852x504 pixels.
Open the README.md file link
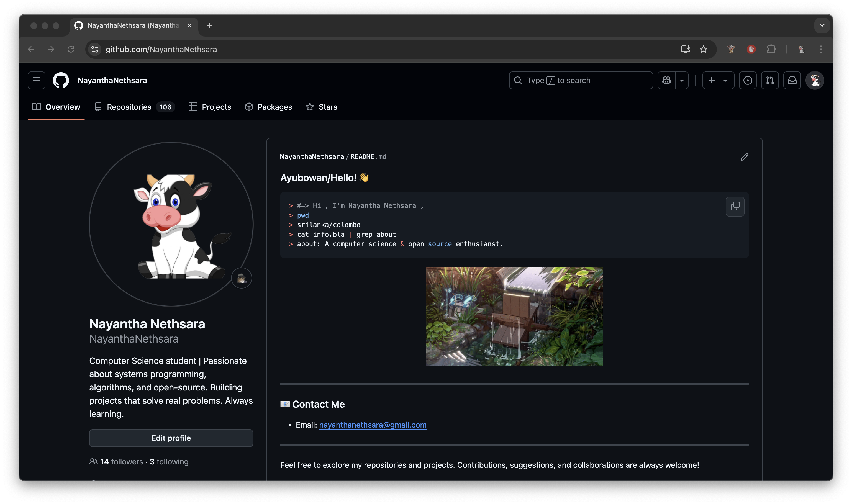pyautogui.click(x=368, y=156)
